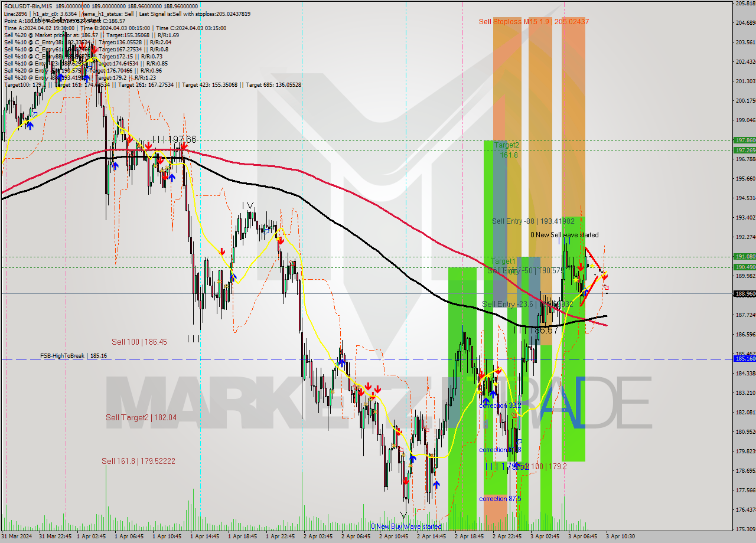Click the Sell Entry -50 | 190.575 label
This screenshot has height=543, width=756.
point(526,270)
